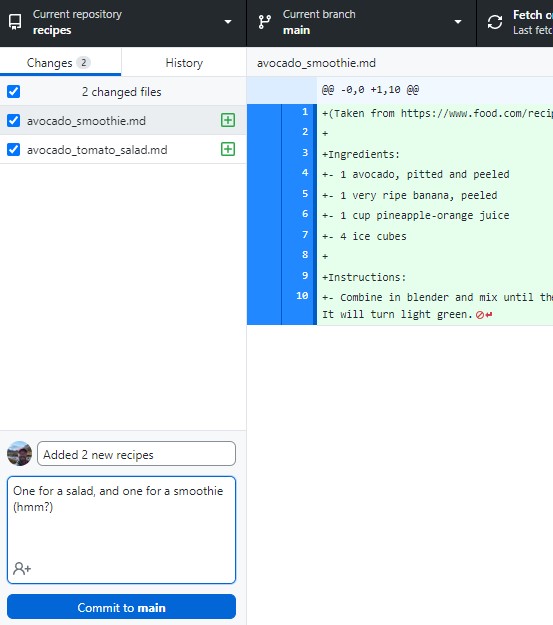Click the Commit to main button
The image size is (553, 625).
[121, 607]
